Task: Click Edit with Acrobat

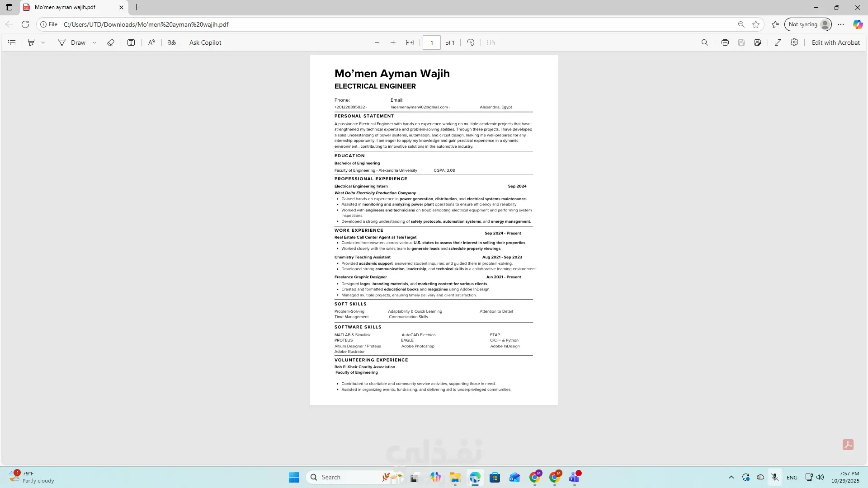Action: (x=835, y=42)
